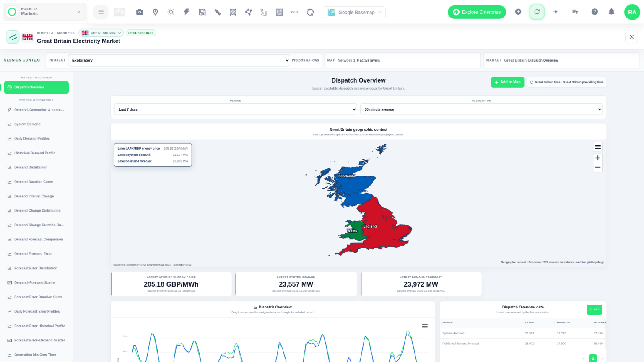The height and width of the screenshot is (362, 644).
Task: Click the Explore Enterprise button
Action: point(477,12)
